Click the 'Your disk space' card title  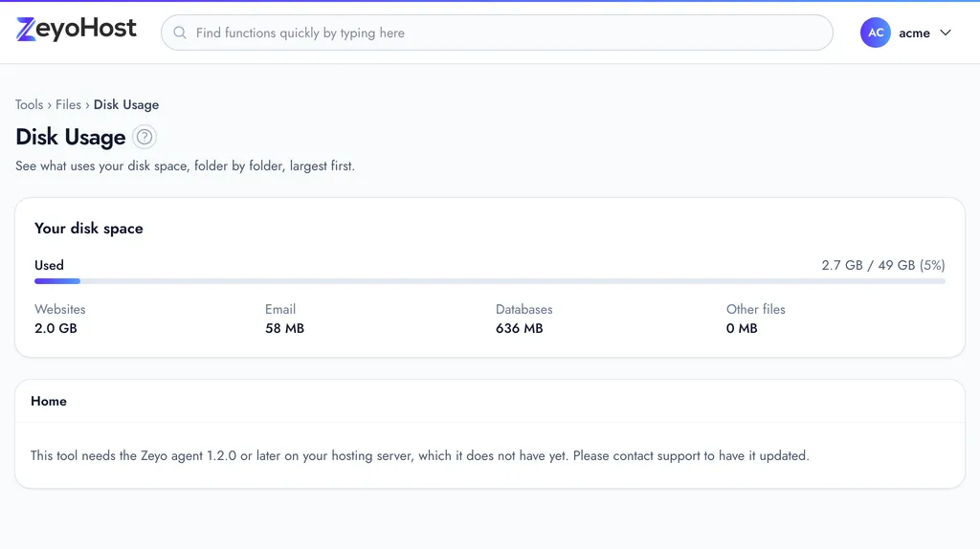[89, 228]
